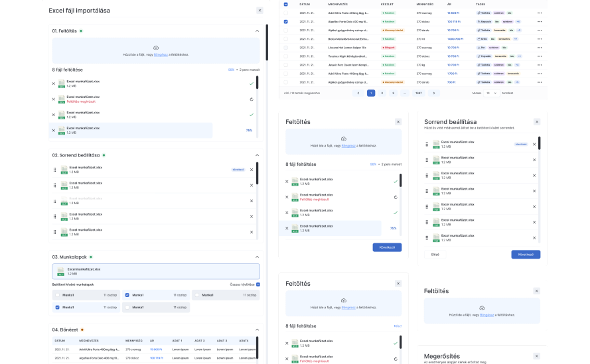Go to the next page with the right arrow
This screenshot has height=364, width=590.
[x=433, y=93]
